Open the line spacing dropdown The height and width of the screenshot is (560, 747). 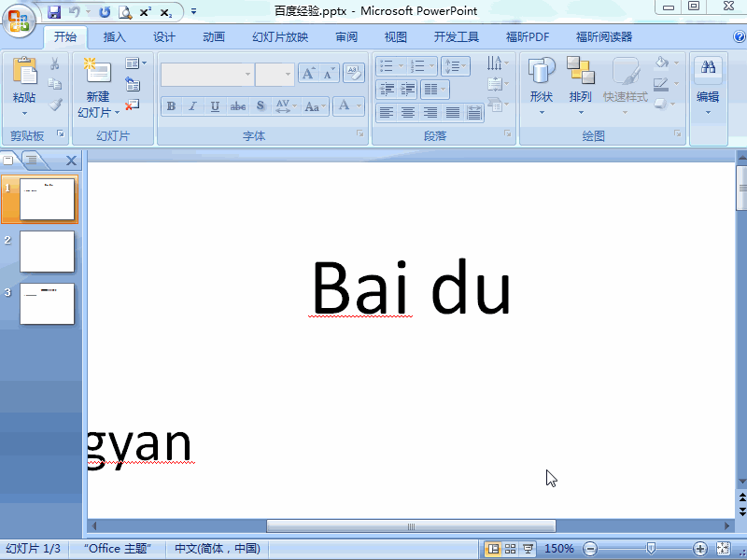click(456, 65)
